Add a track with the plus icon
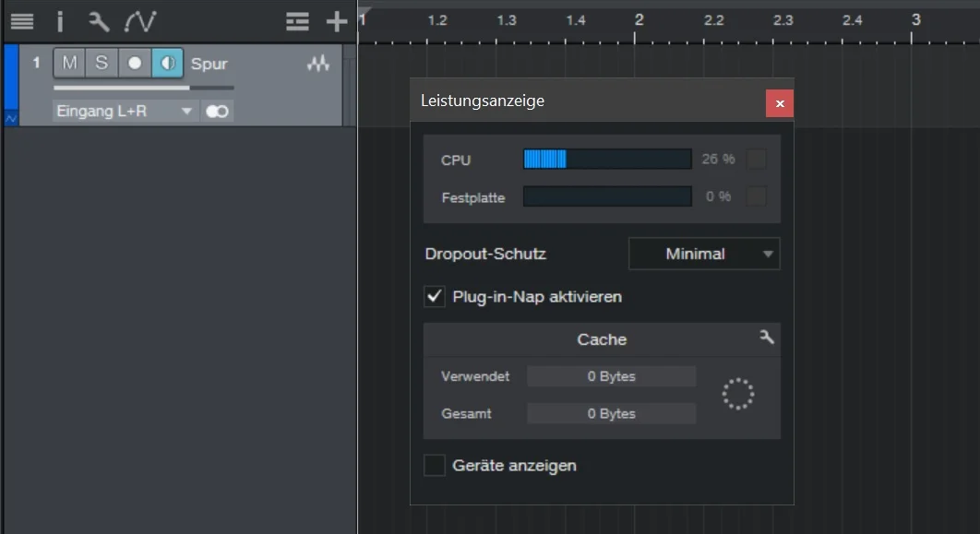The image size is (980, 534). (337, 22)
